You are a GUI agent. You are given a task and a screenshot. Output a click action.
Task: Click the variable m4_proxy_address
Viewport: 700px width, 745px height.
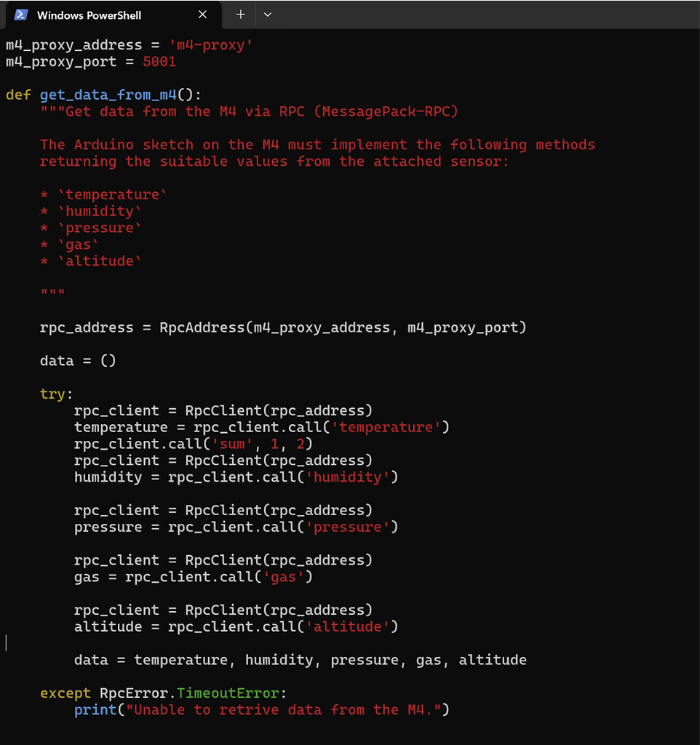[x=73, y=44]
